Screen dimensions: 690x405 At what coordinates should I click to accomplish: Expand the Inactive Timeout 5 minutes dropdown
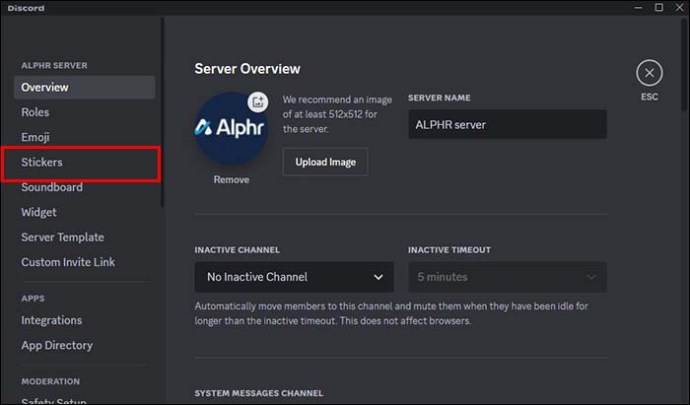click(506, 277)
